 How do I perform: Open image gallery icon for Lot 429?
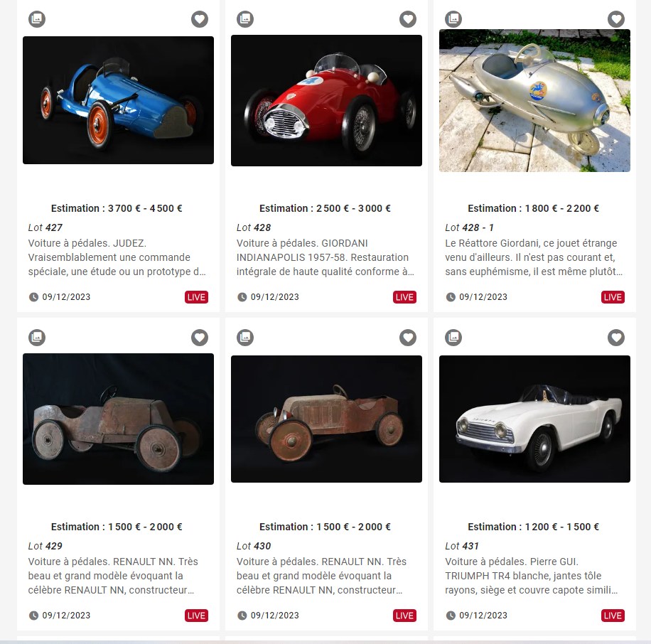(37, 338)
